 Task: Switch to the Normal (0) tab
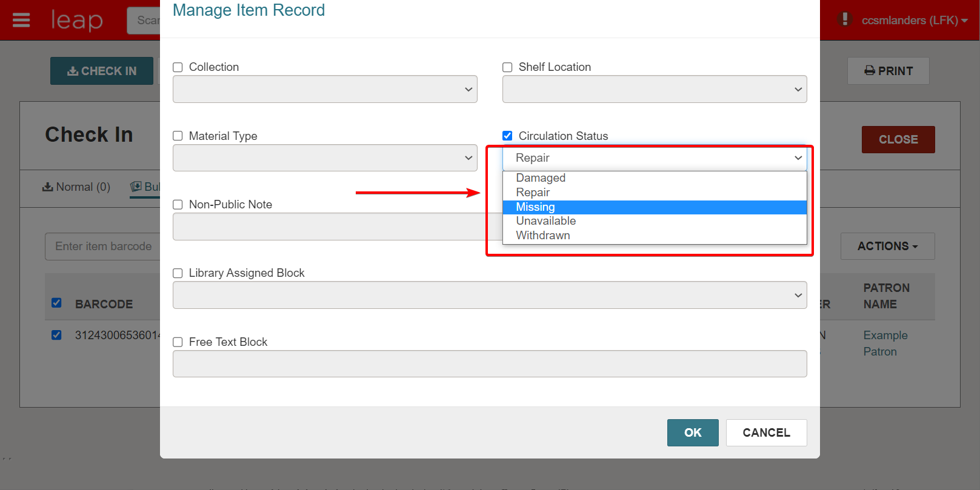[x=76, y=187]
